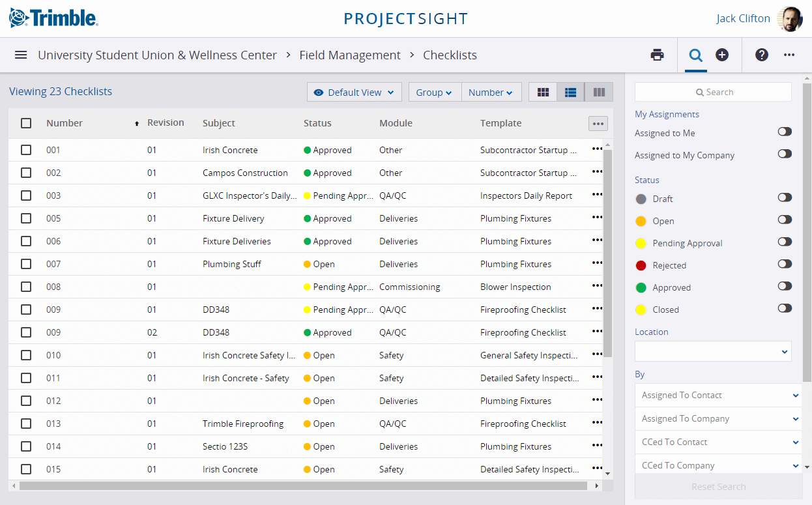Image resolution: width=812 pixels, height=505 pixels.
Task: Expand the CCed To Contact dropdown
Action: point(719,442)
